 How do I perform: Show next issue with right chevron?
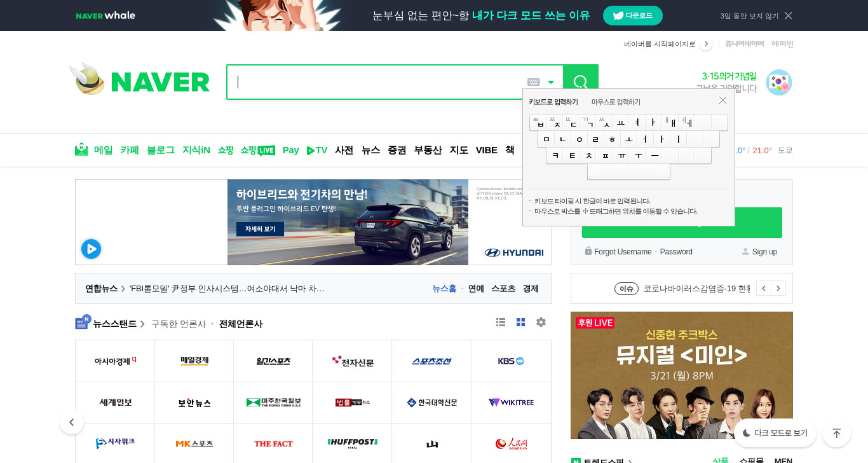[x=778, y=288]
